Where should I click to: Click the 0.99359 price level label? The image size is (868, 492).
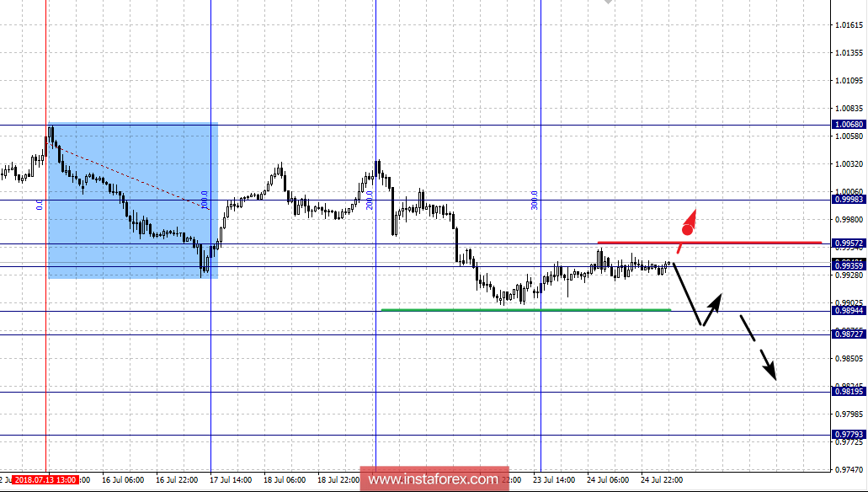pyautogui.click(x=849, y=266)
